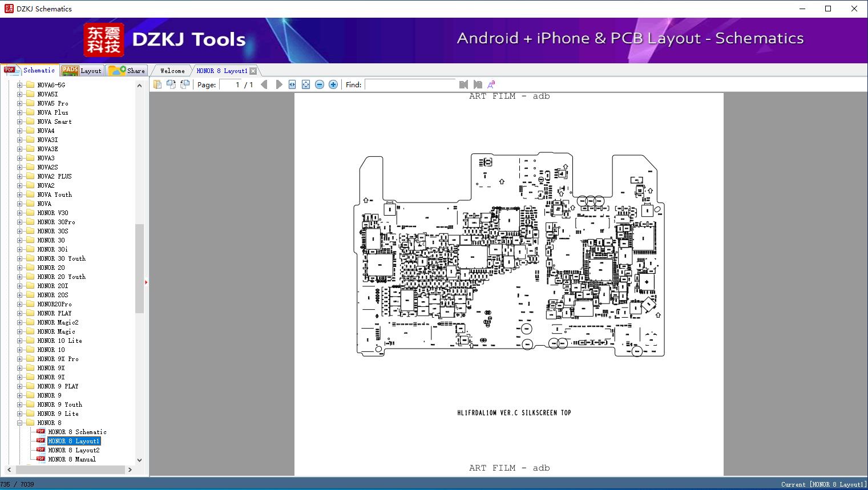This screenshot has width=868, height=490.
Task: Click the DZKJ logo in the banner
Action: (x=103, y=40)
